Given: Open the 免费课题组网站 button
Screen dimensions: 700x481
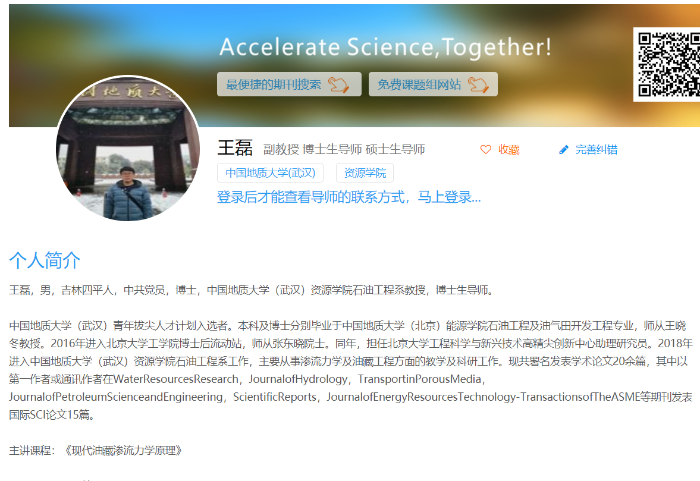Looking at the screenshot, I should pyautogui.click(x=433, y=84).
